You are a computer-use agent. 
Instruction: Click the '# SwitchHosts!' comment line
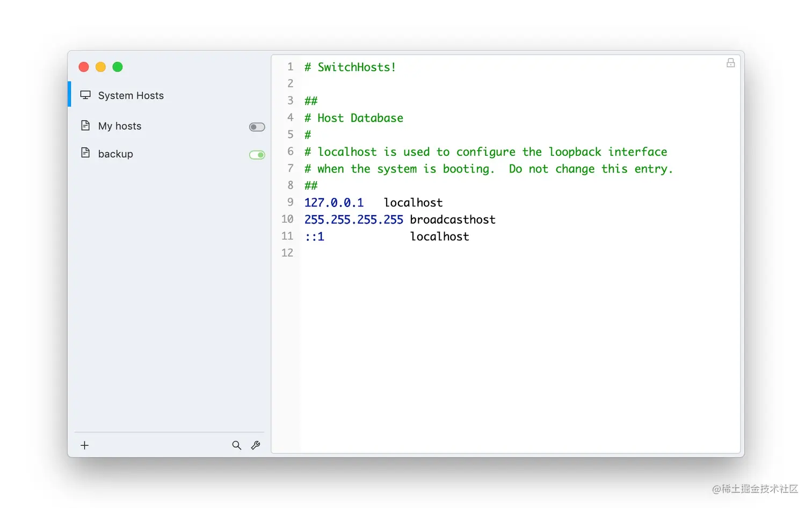[x=350, y=67]
